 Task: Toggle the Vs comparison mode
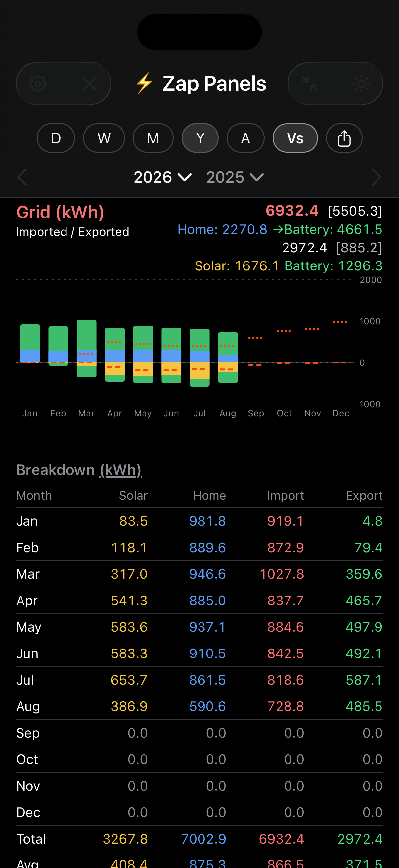[295, 138]
